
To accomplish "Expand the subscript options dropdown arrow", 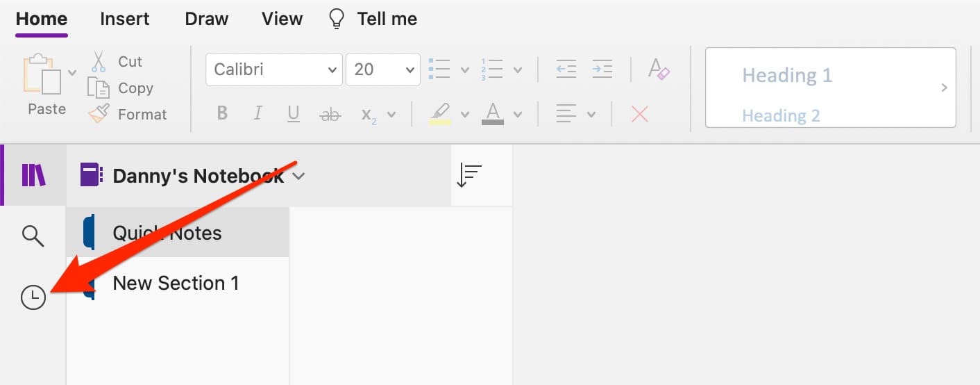I will click(x=391, y=115).
